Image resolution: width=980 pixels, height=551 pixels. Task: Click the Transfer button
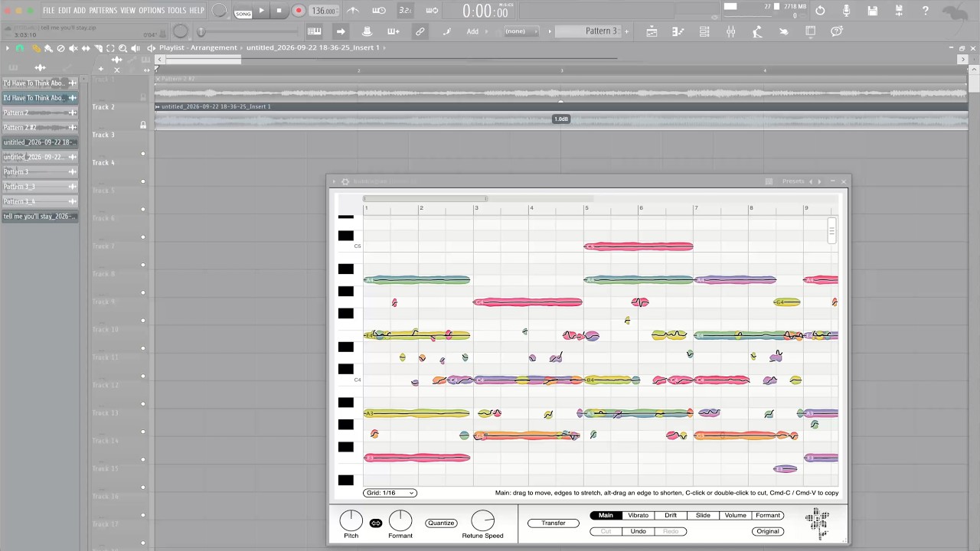(x=554, y=523)
